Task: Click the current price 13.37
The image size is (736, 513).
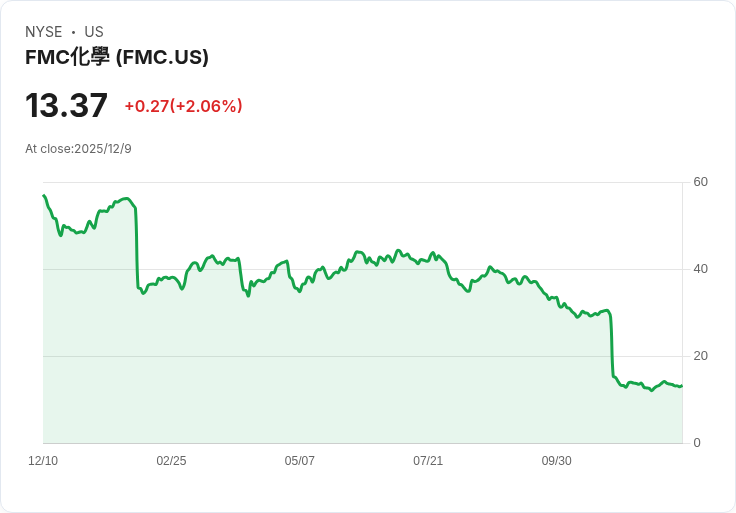Action: point(66,106)
